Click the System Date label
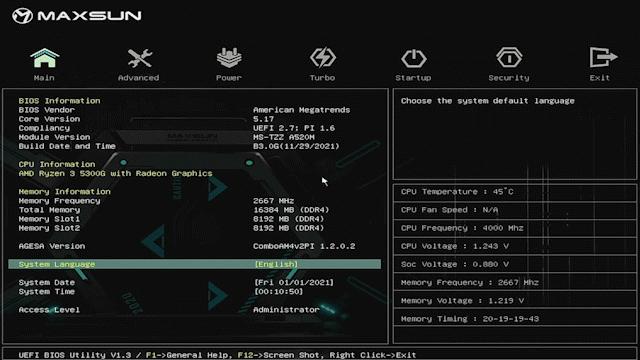Screen dimensions: 640x360 click(x=47, y=282)
